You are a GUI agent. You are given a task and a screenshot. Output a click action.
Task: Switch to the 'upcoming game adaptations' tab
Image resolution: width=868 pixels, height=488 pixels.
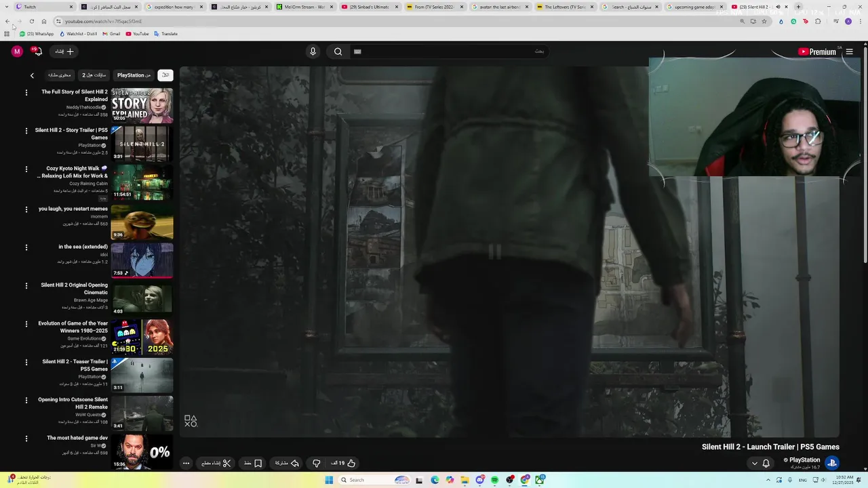pos(695,7)
